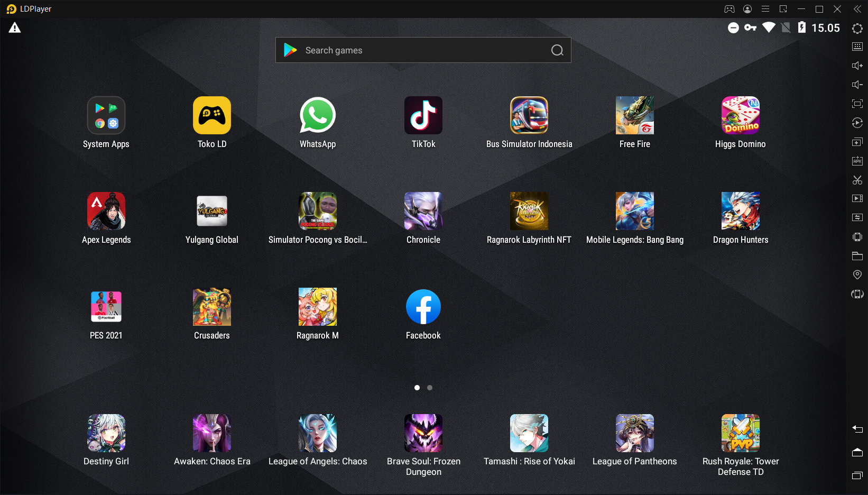
Task: Open Toko LD
Action: click(x=212, y=115)
